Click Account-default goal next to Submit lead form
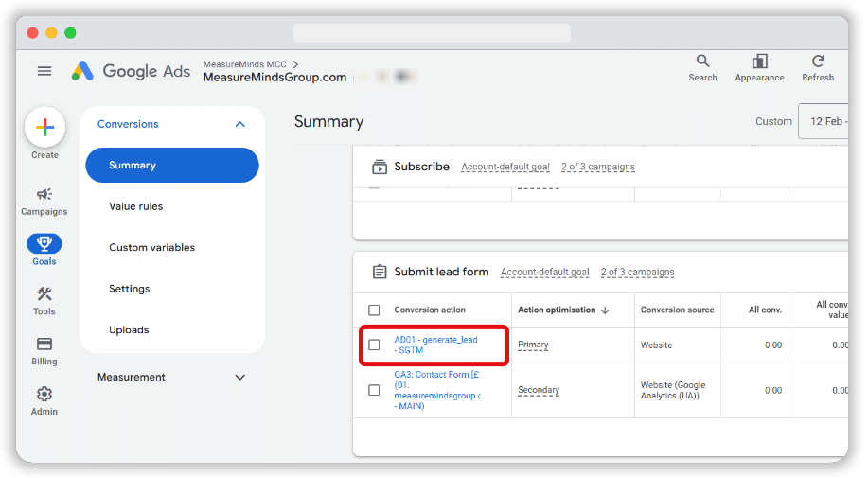This screenshot has width=868, height=478. coord(544,272)
